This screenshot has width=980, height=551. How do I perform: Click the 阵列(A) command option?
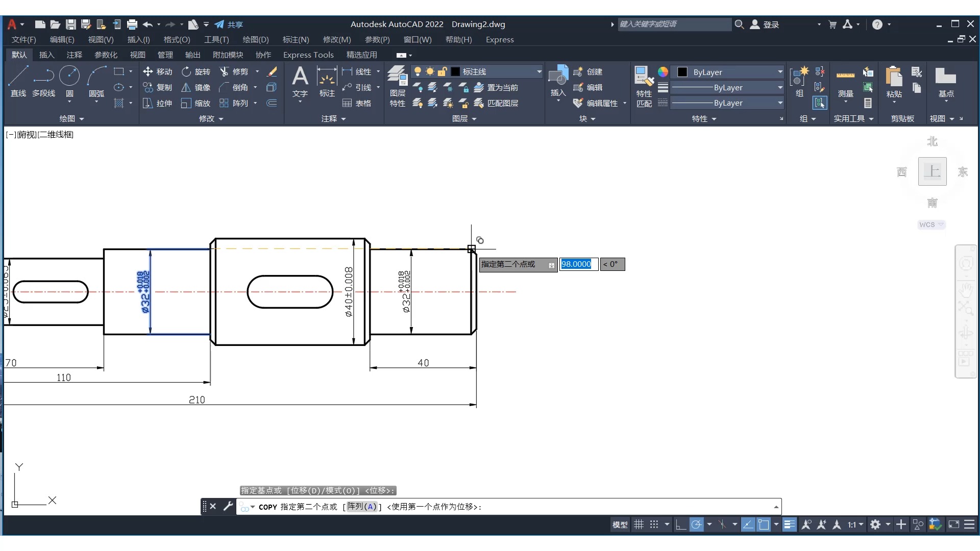[362, 507]
